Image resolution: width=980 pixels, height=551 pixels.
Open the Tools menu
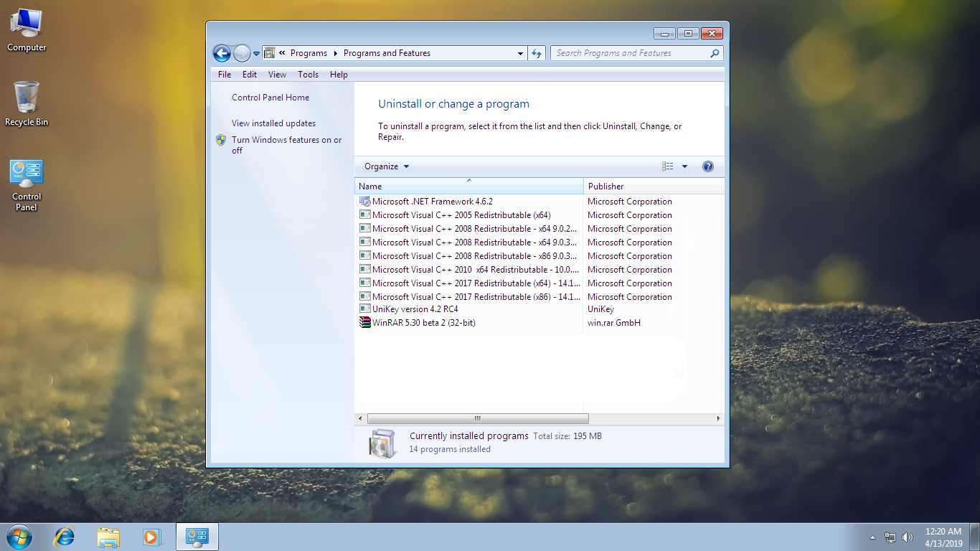(308, 75)
